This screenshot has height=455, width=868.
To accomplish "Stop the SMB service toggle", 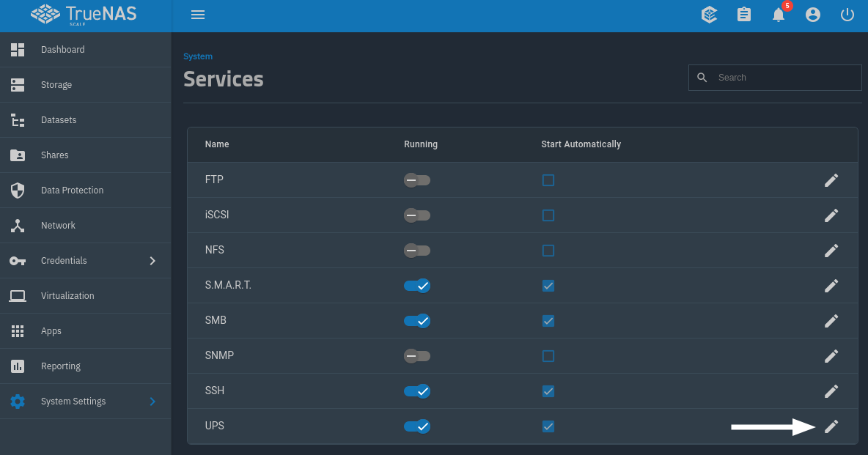I will coord(416,321).
